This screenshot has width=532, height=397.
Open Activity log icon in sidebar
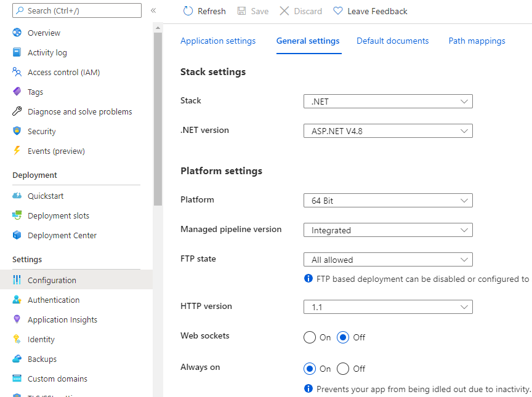tap(17, 52)
